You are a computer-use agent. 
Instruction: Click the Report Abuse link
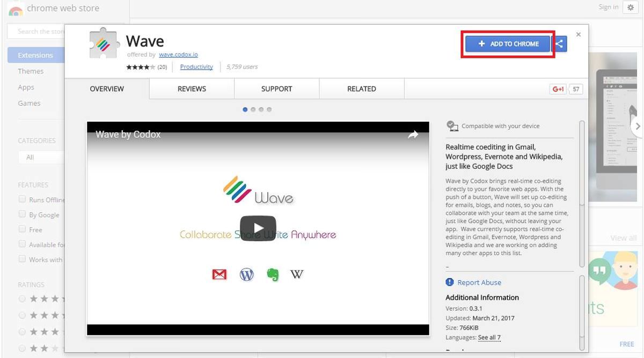(x=479, y=282)
